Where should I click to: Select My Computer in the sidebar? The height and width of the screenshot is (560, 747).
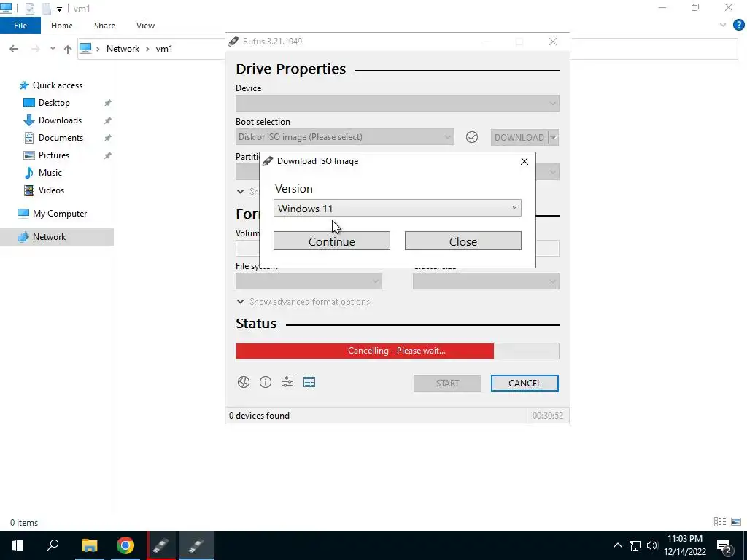coord(60,214)
